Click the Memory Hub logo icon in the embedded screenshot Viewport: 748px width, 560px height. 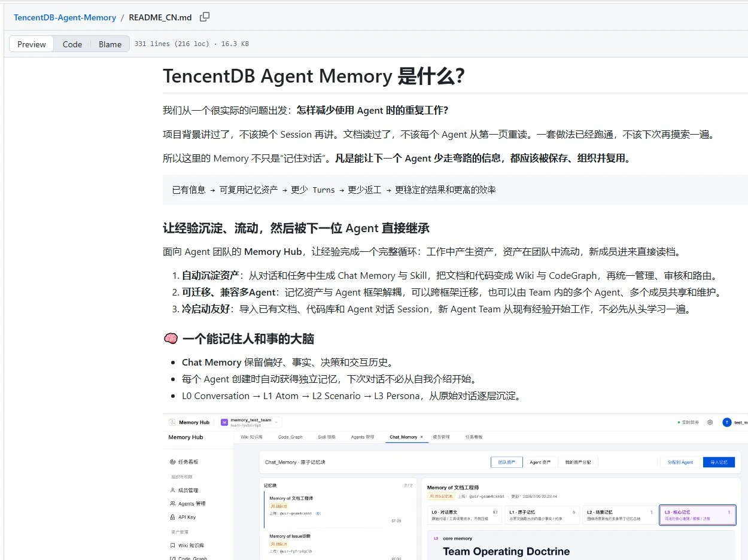pos(172,422)
